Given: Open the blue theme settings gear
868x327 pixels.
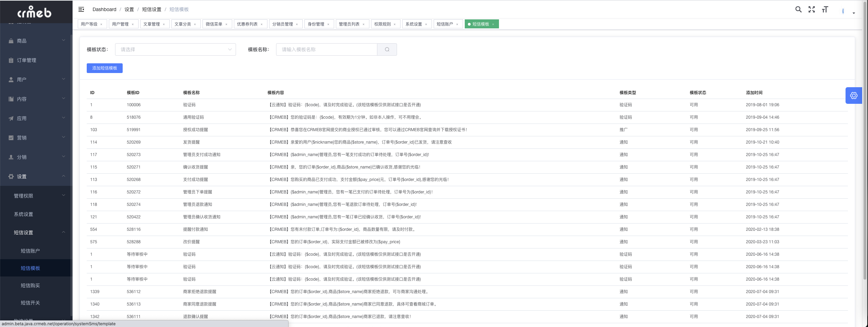Looking at the screenshot, I should point(854,96).
